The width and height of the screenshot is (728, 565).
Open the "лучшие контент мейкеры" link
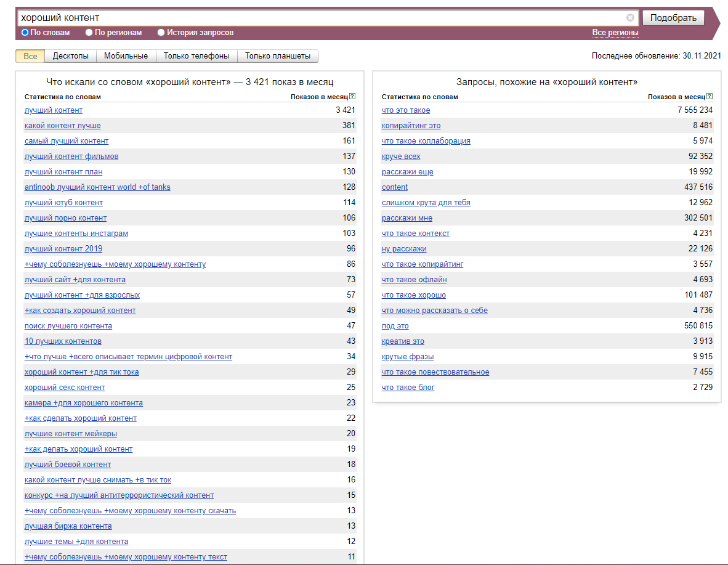click(71, 434)
